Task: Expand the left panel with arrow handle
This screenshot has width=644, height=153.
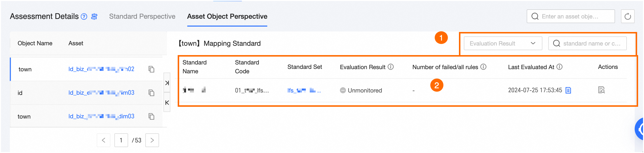Action: point(167,83)
